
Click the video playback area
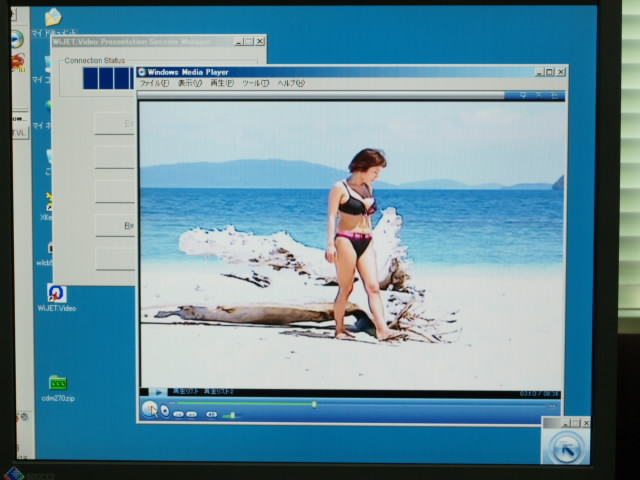click(x=351, y=243)
